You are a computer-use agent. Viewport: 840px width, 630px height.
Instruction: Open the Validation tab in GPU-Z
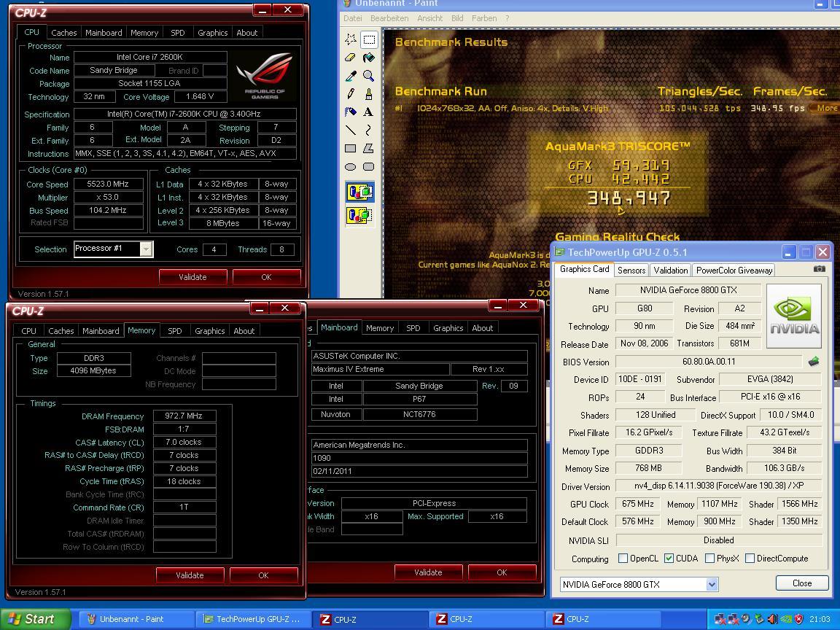tap(670, 270)
